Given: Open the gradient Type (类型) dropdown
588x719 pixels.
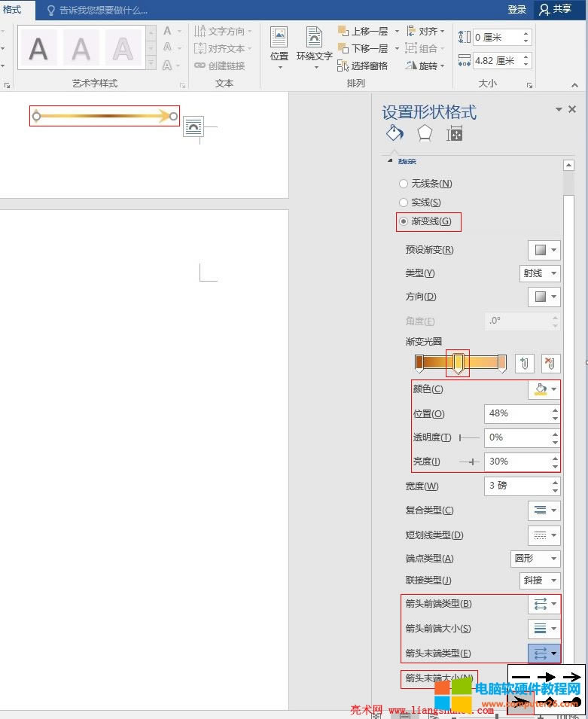Looking at the screenshot, I should pos(540,273).
